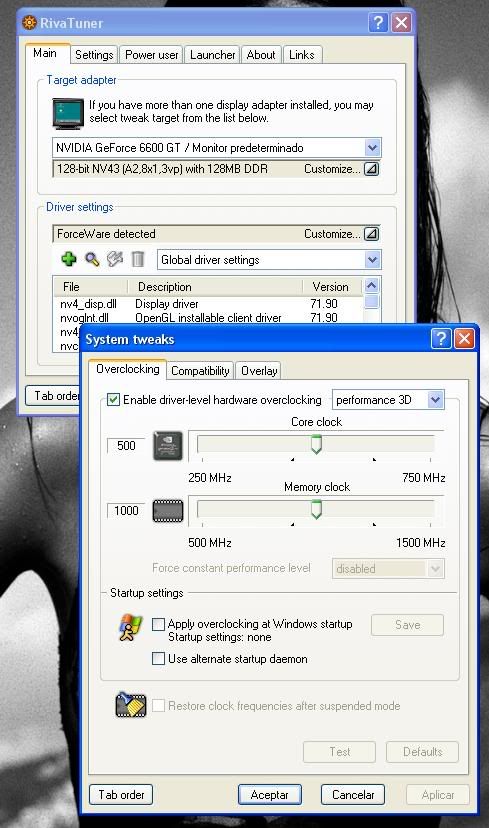
Task: Click the help question button on System tweaks
Action: coord(441,338)
